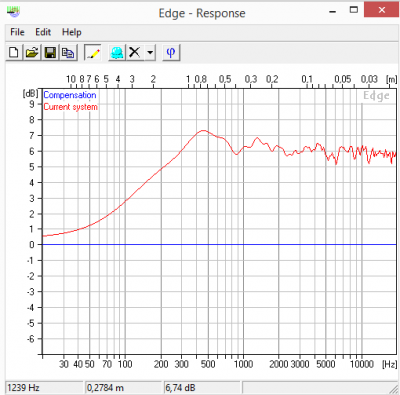400x395 pixels.
Task: Click the Compensation legend label
Action: pos(70,95)
